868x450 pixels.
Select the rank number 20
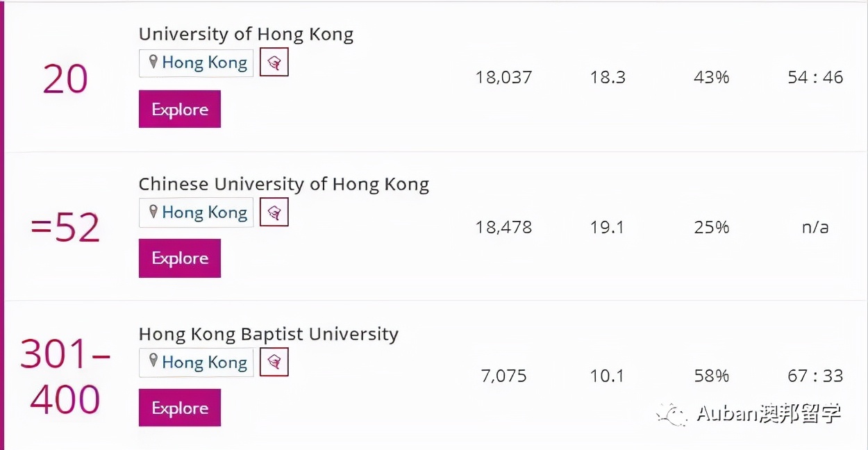(x=65, y=77)
